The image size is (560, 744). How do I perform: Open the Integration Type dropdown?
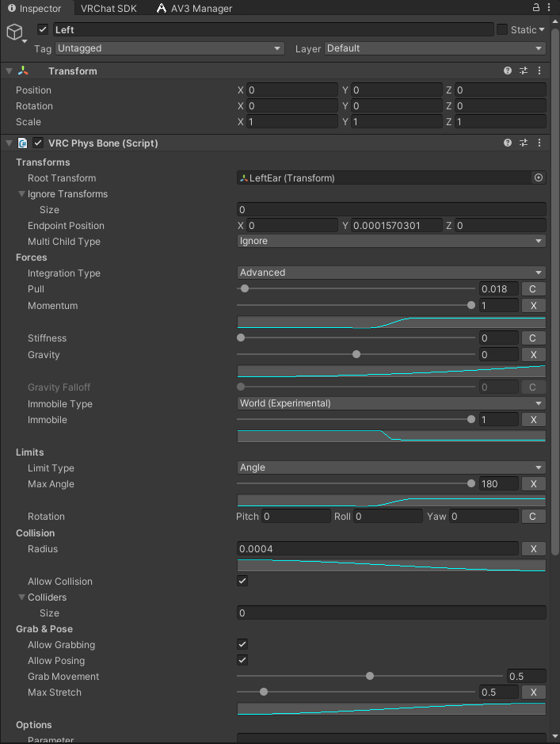[391, 273]
